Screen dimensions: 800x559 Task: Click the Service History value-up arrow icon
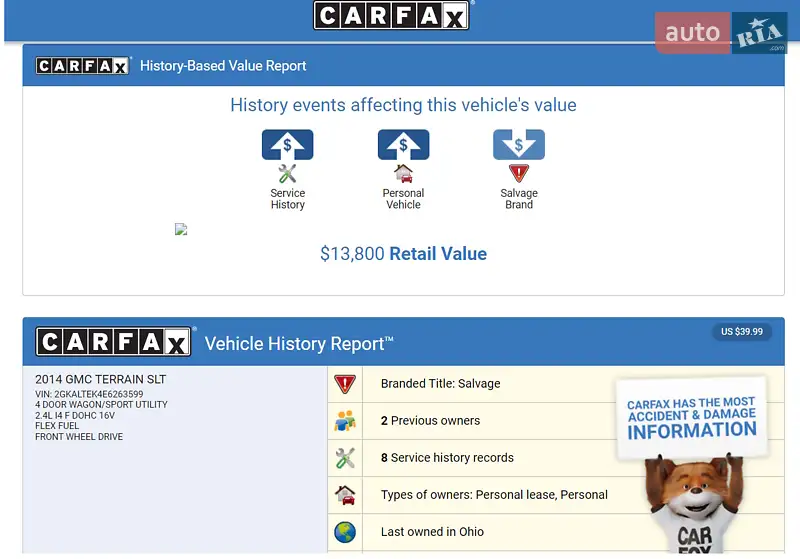click(x=287, y=145)
